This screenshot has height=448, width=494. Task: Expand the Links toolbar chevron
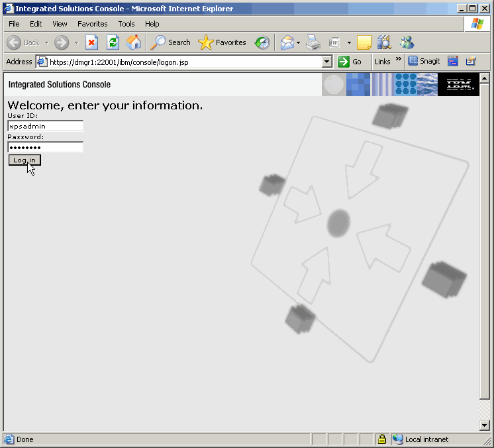[x=399, y=60]
